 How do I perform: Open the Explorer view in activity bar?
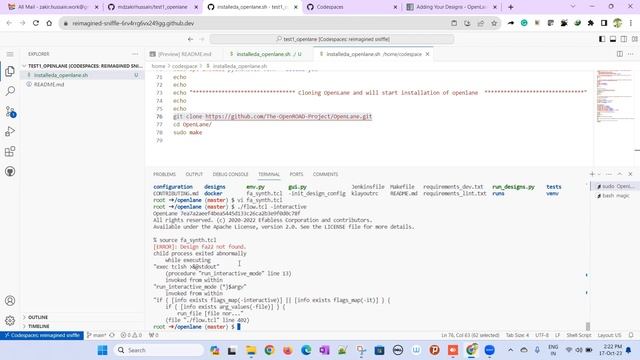[10, 71]
